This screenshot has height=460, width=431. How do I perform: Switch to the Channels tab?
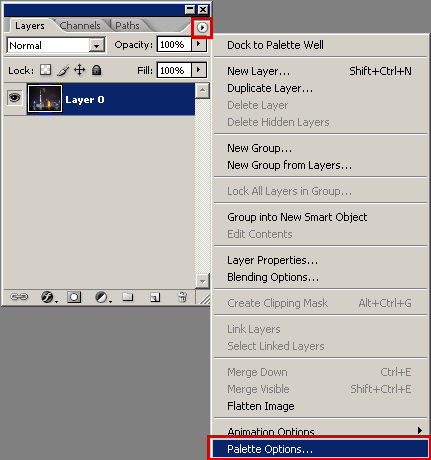pyautogui.click(x=80, y=26)
